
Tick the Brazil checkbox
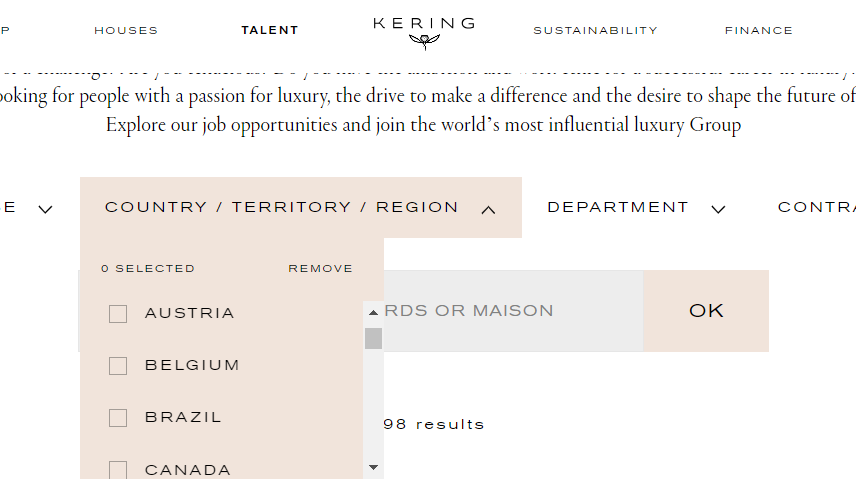click(118, 418)
